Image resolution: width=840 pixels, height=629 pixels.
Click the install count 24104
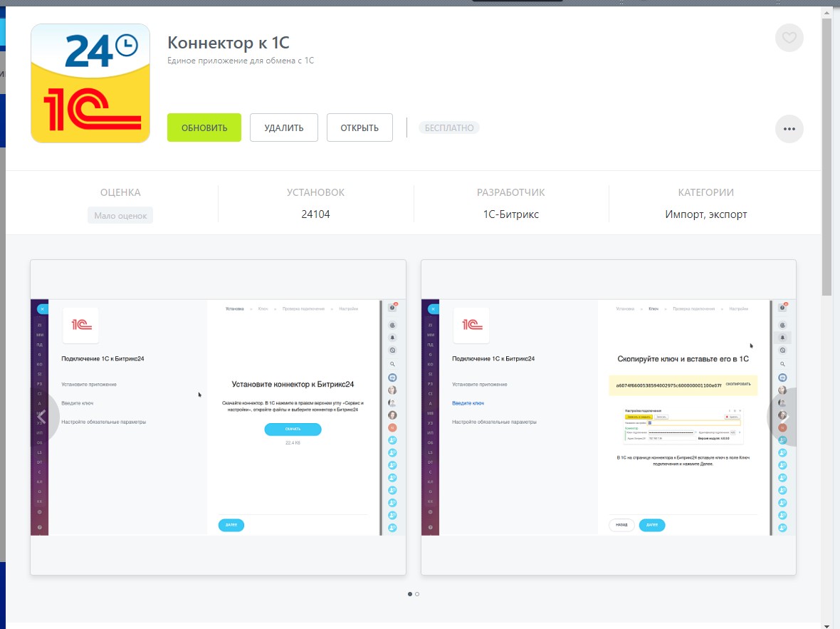[315, 214]
